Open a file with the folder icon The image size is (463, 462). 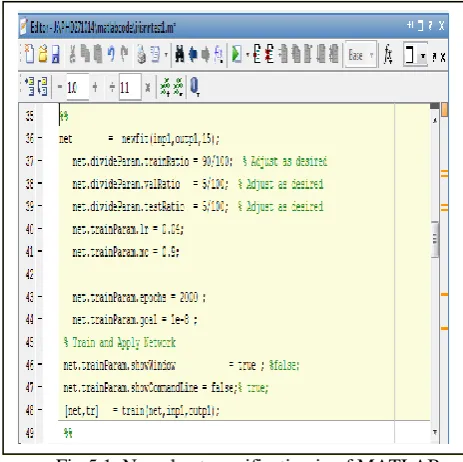(x=43, y=54)
